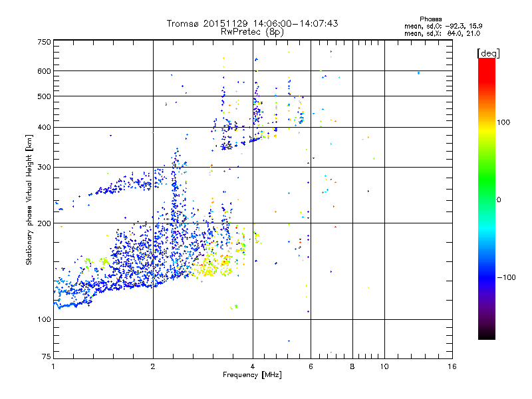Click the plot title 'Tromsø 20151129 14:06:00-14:07:43'

(x=252, y=23)
